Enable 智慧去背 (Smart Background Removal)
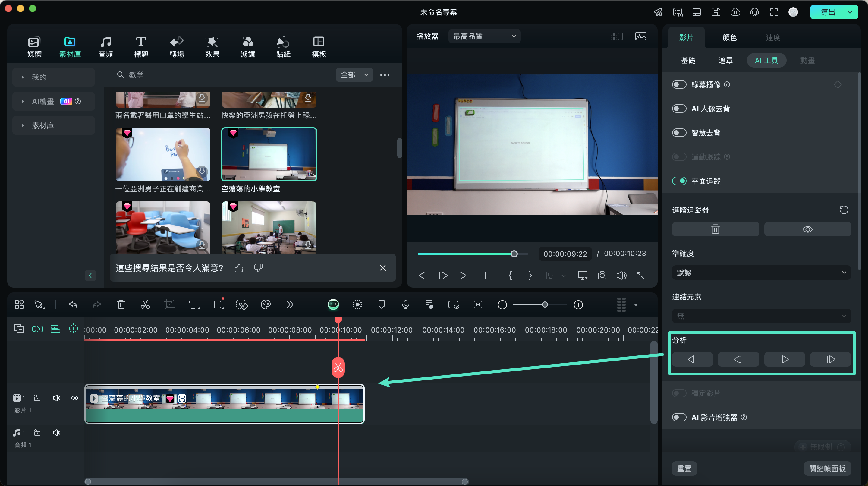868x486 pixels. pos(679,132)
